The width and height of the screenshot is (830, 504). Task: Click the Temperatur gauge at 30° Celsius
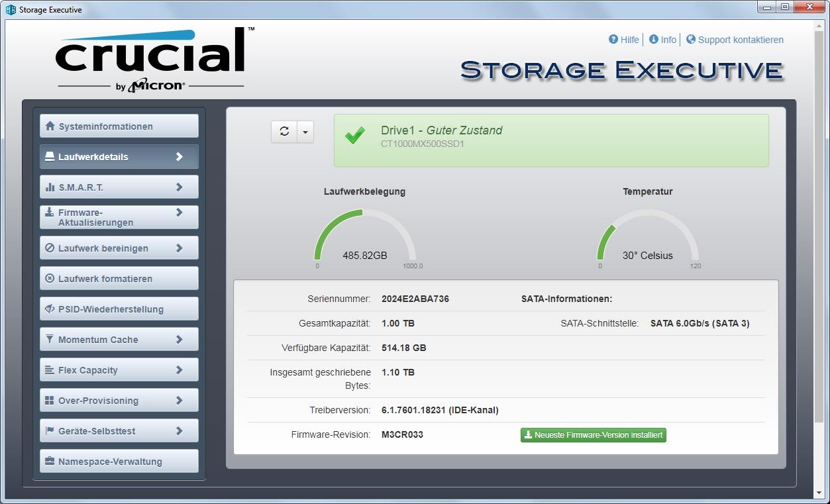coord(648,236)
